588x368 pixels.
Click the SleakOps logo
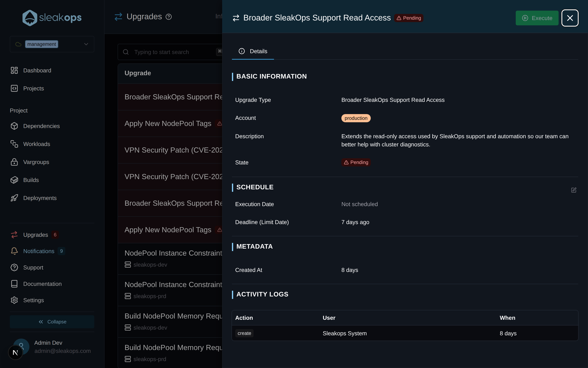coord(52,18)
